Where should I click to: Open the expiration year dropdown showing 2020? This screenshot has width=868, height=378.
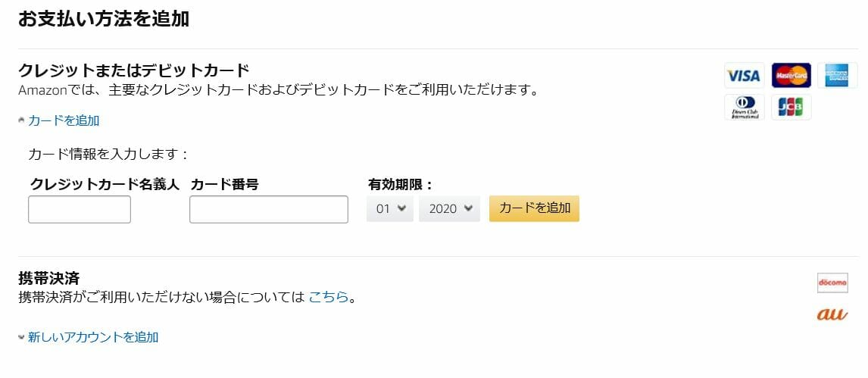pos(449,208)
